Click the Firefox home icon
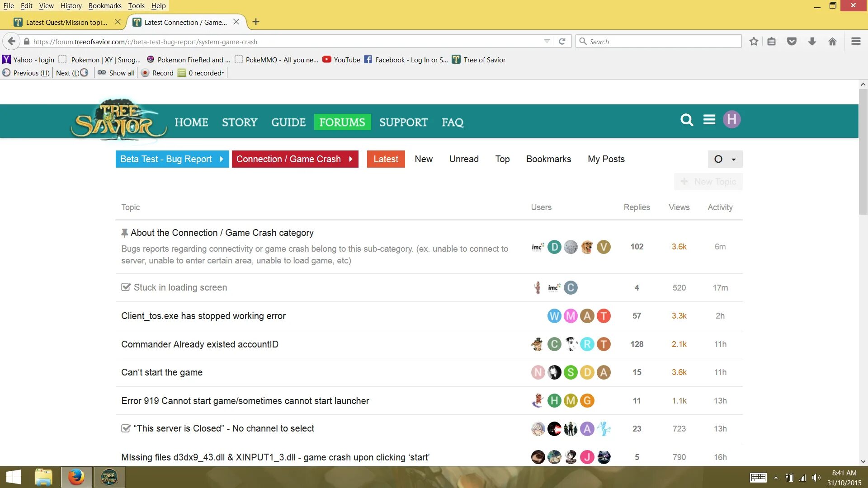The width and height of the screenshot is (868, 488). [x=832, y=42]
